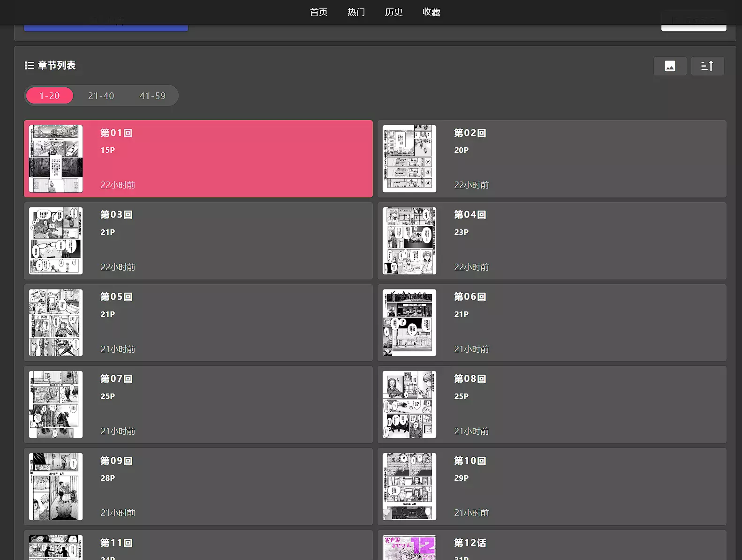
Task: Open 收藏 favorites page
Action: (x=431, y=12)
